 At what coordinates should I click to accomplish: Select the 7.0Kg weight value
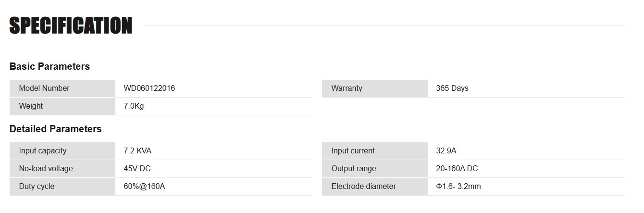click(x=134, y=106)
